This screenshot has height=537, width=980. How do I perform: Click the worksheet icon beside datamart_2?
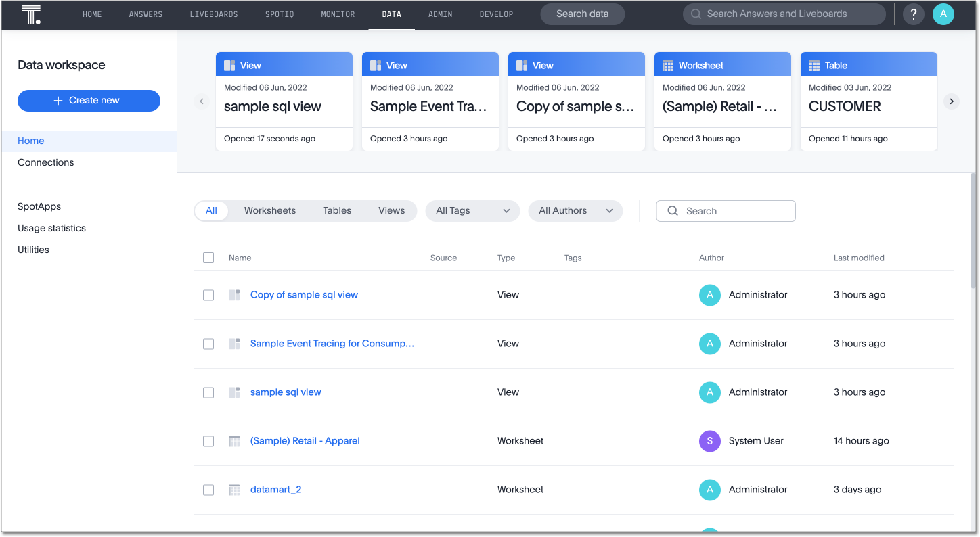[234, 490]
